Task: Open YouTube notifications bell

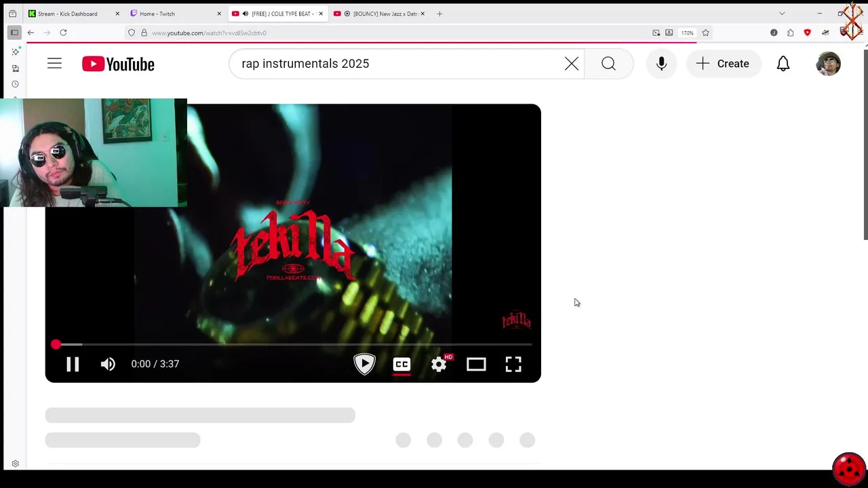Action: 783,64
